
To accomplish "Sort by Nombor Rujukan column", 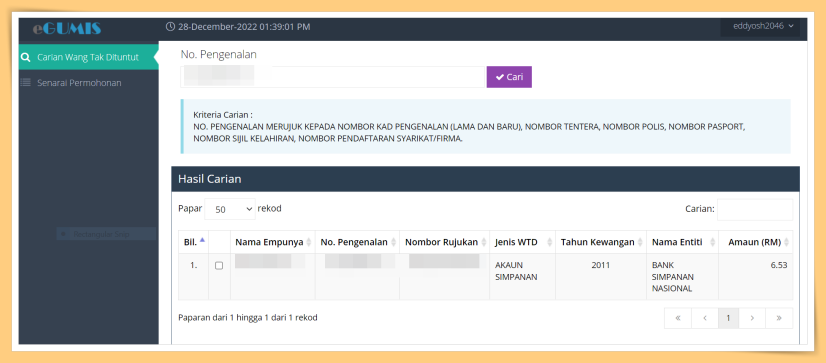I will (445, 242).
